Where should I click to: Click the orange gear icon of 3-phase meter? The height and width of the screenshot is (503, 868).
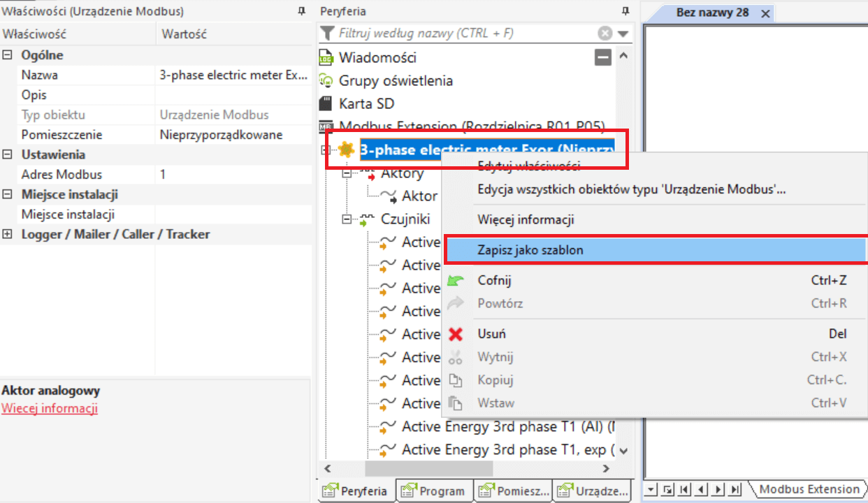346,150
